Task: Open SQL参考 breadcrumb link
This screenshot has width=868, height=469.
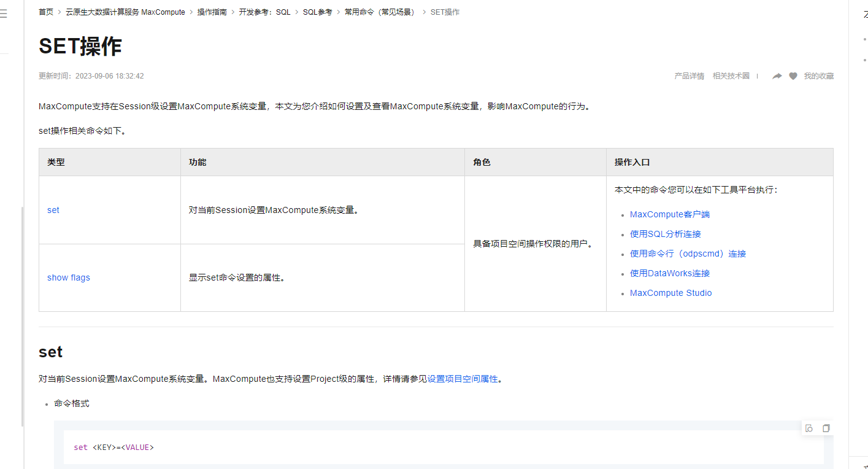Action: (317, 12)
